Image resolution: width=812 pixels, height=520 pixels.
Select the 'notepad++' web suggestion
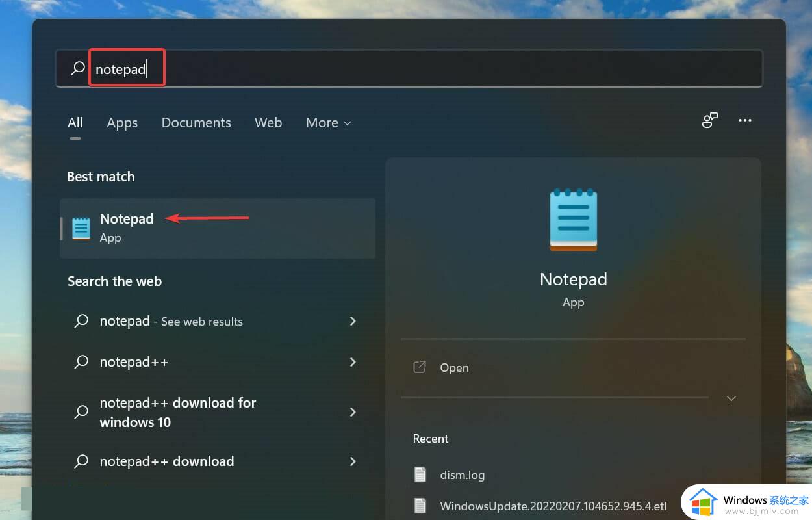tap(218, 362)
